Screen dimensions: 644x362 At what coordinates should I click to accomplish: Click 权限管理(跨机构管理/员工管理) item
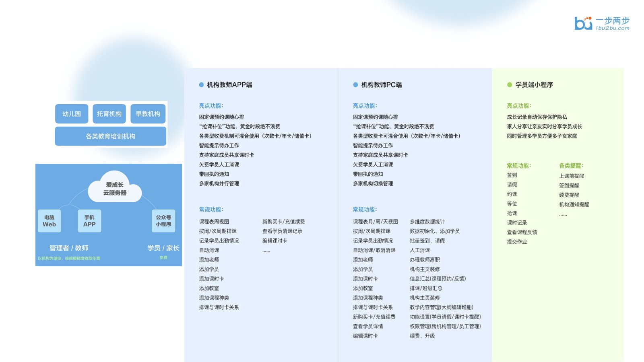tap(445, 327)
